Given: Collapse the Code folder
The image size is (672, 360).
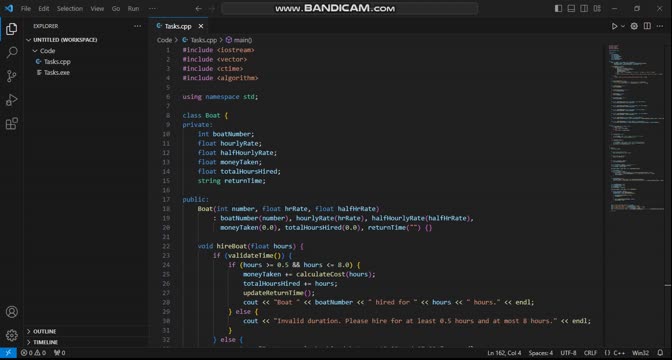Looking at the screenshot, I should coord(47,51).
